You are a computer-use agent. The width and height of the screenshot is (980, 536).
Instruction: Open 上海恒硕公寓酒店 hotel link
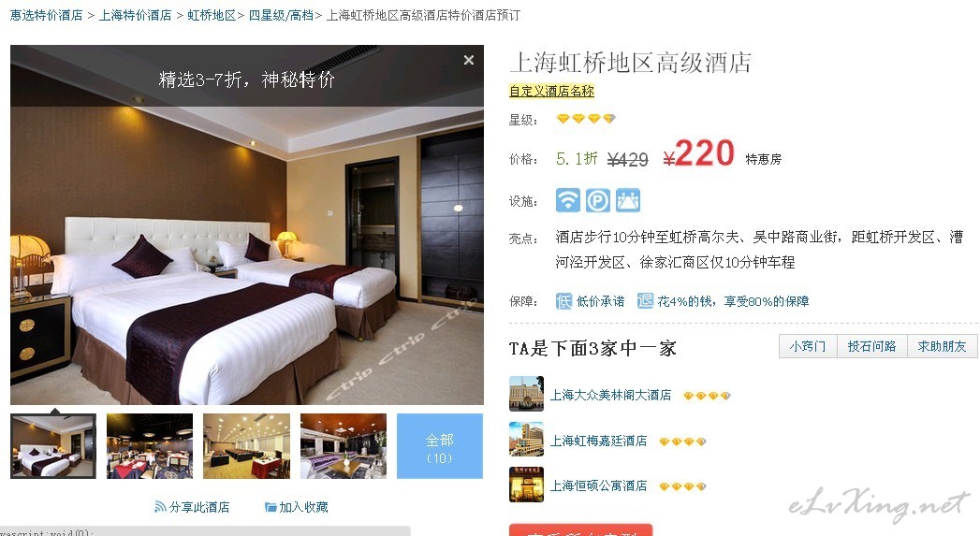click(598, 485)
